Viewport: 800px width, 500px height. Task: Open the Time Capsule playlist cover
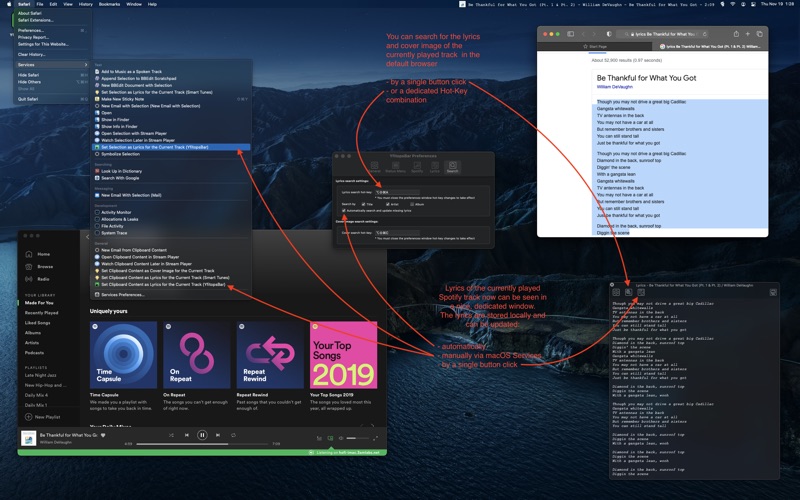tap(123, 355)
